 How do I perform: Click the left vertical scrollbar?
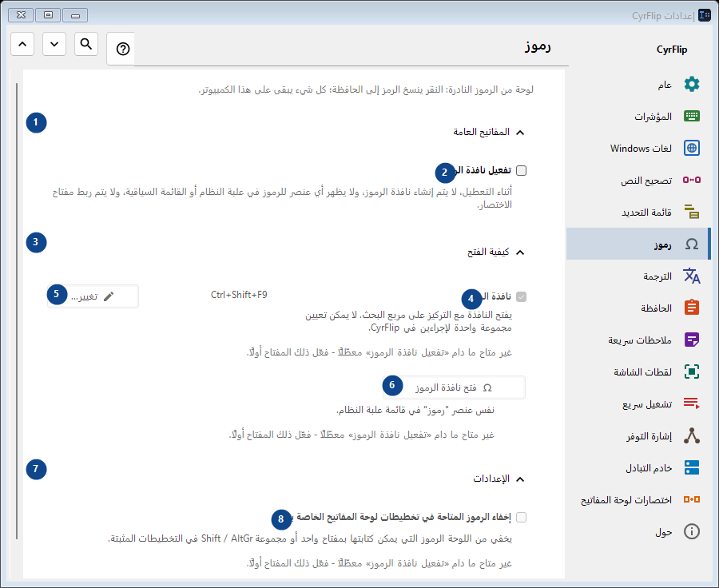[x=17, y=311]
